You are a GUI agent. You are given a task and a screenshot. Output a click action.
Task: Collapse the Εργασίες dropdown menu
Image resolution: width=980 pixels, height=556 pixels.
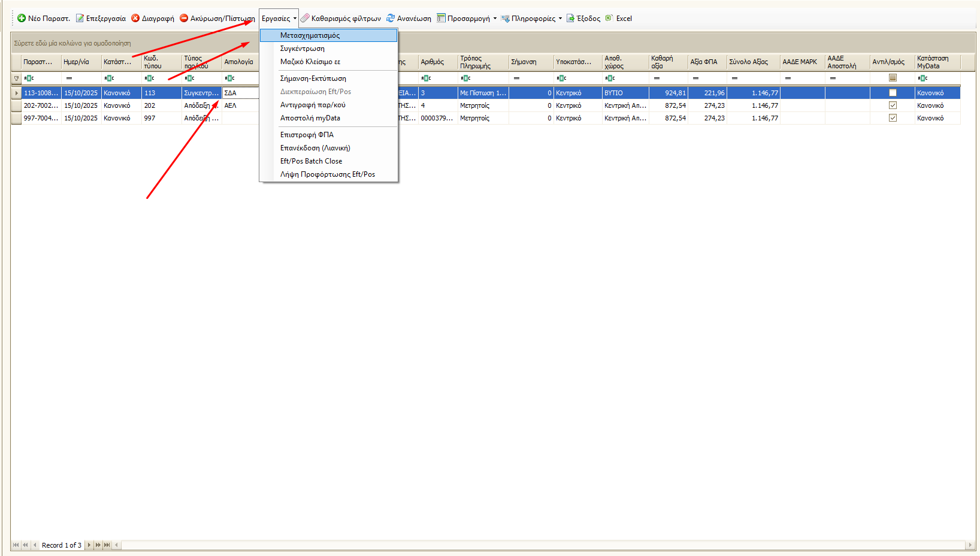pos(279,19)
